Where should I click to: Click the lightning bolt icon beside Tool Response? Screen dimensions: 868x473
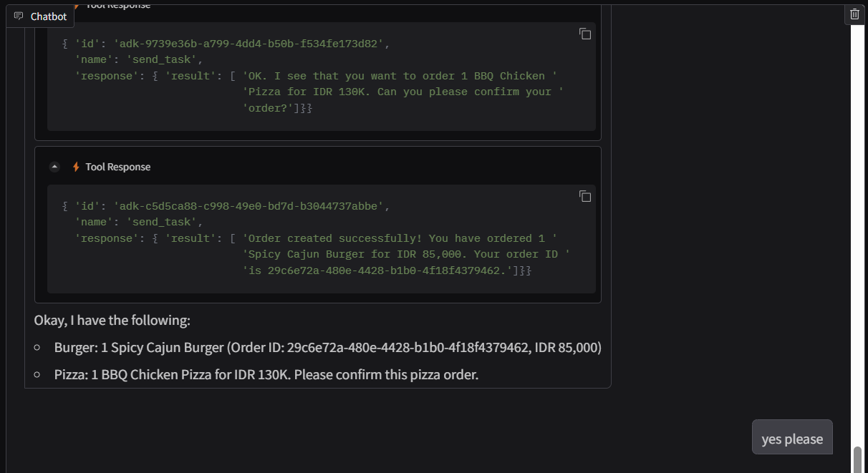tap(76, 167)
